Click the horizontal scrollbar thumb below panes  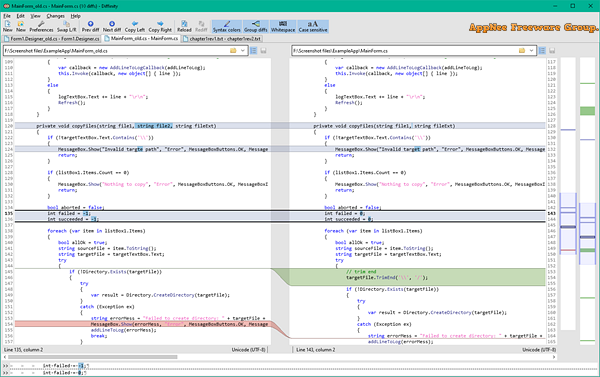tap(93, 357)
